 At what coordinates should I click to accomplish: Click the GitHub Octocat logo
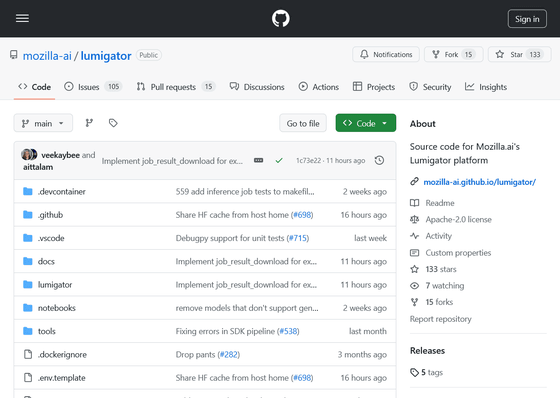[280, 18]
